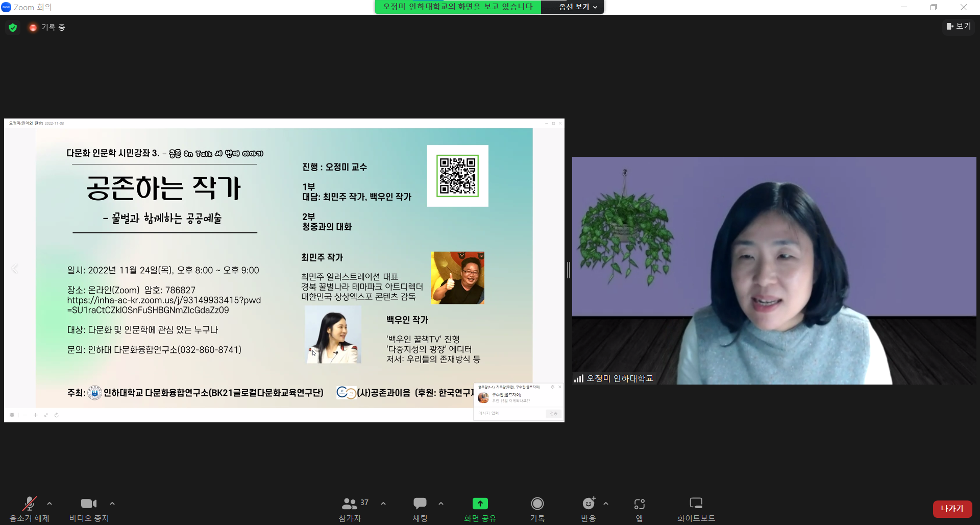
Task: Expand chat options arrow
Action: coord(441,504)
